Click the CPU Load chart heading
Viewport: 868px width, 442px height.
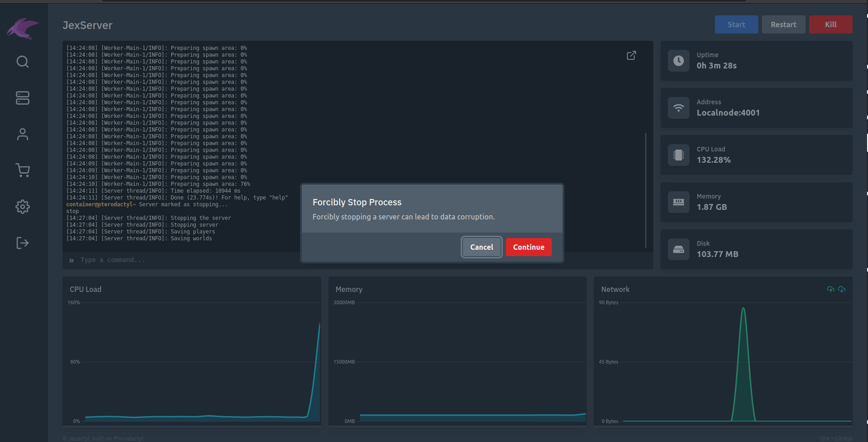86,289
